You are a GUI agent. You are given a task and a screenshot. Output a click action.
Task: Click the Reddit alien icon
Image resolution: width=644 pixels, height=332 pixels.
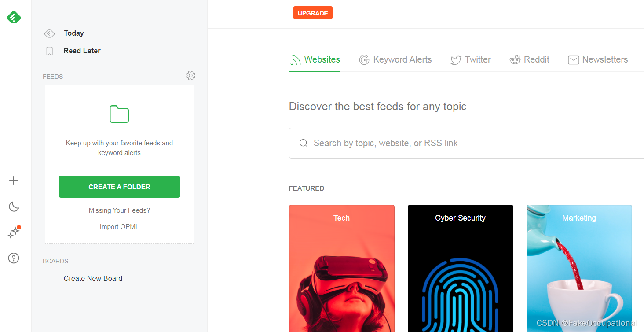(515, 60)
